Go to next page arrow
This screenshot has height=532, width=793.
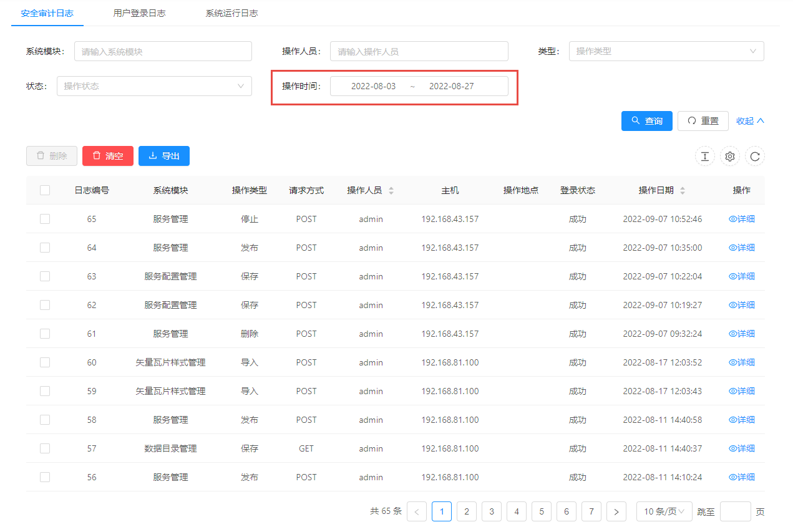[616, 512]
